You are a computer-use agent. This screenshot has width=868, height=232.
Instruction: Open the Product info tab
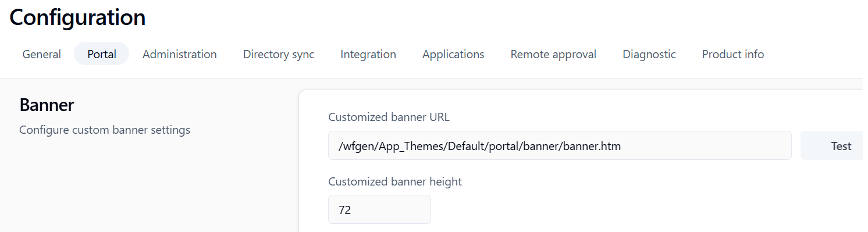point(733,54)
